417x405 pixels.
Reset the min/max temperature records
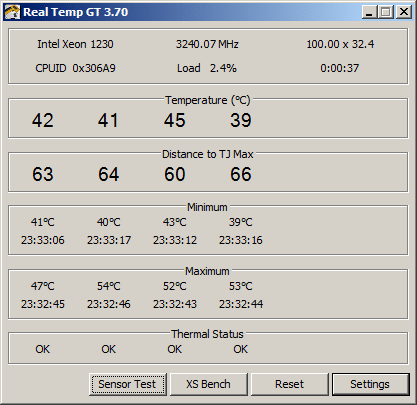[x=289, y=384]
